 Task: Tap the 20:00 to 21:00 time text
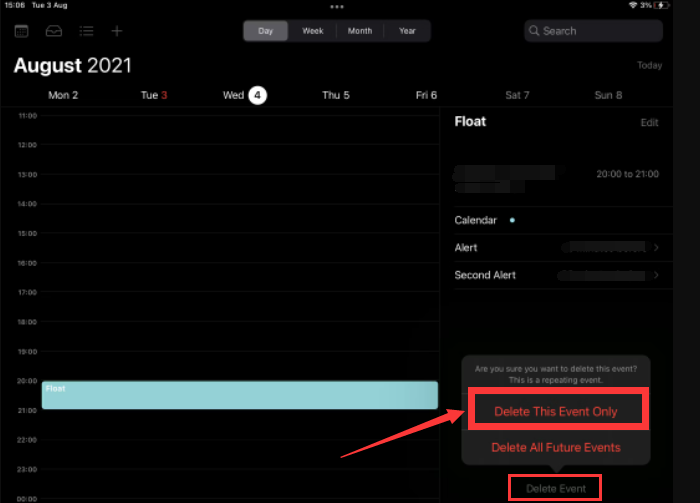(627, 174)
